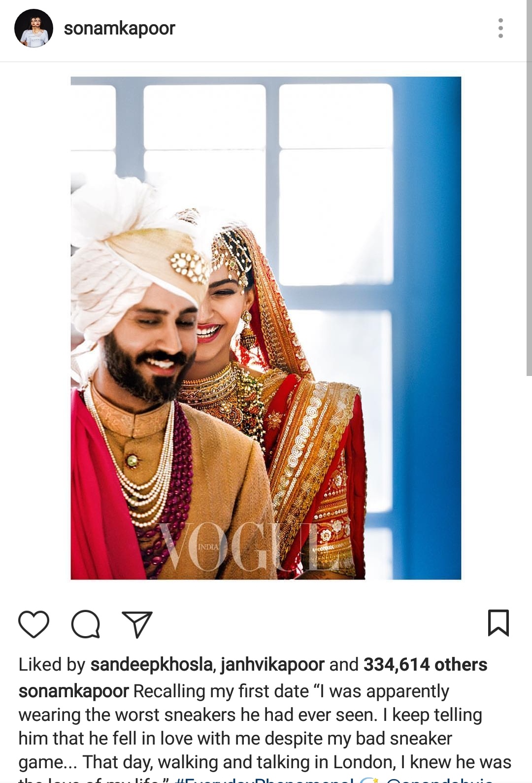The width and height of the screenshot is (532, 783).
Task: Click the @mention link after the hashtag
Action: point(439,780)
